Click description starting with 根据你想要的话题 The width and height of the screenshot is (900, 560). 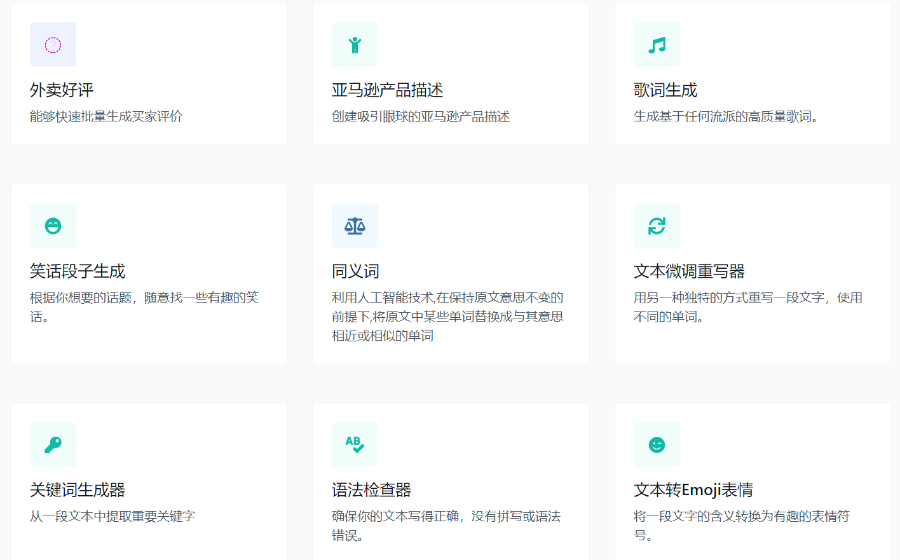(145, 307)
